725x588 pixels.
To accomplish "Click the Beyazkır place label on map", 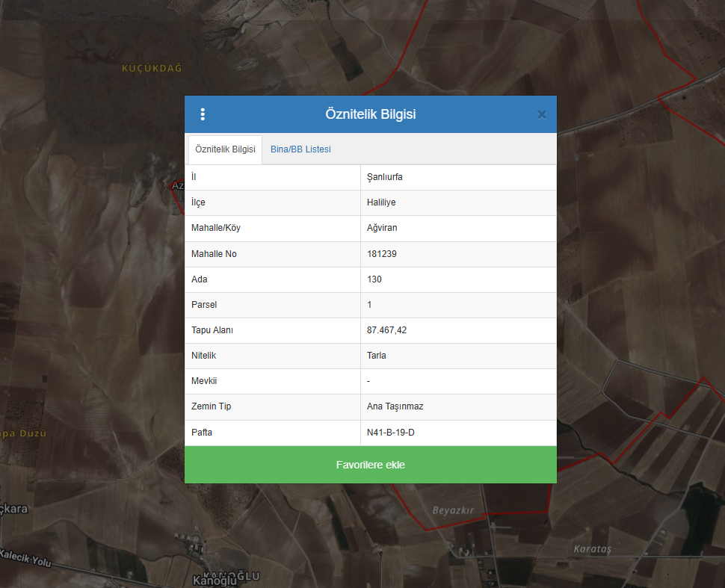I will (x=453, y=510).
